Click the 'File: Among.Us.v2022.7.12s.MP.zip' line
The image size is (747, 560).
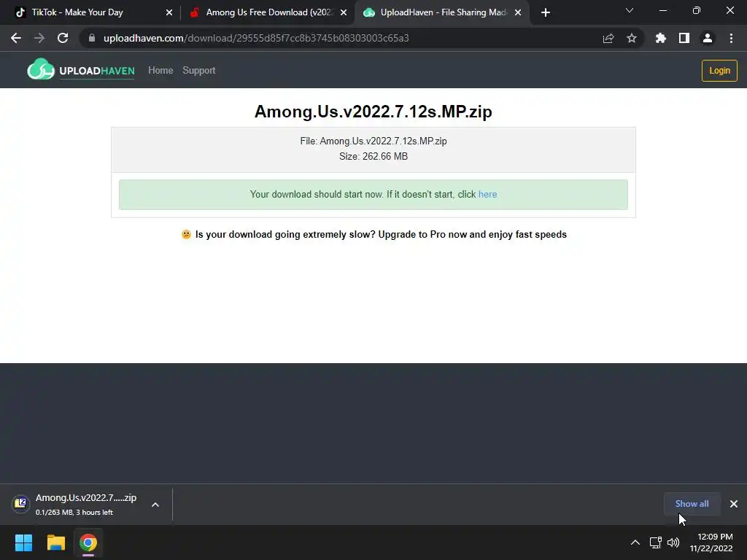tap(373, 141)
